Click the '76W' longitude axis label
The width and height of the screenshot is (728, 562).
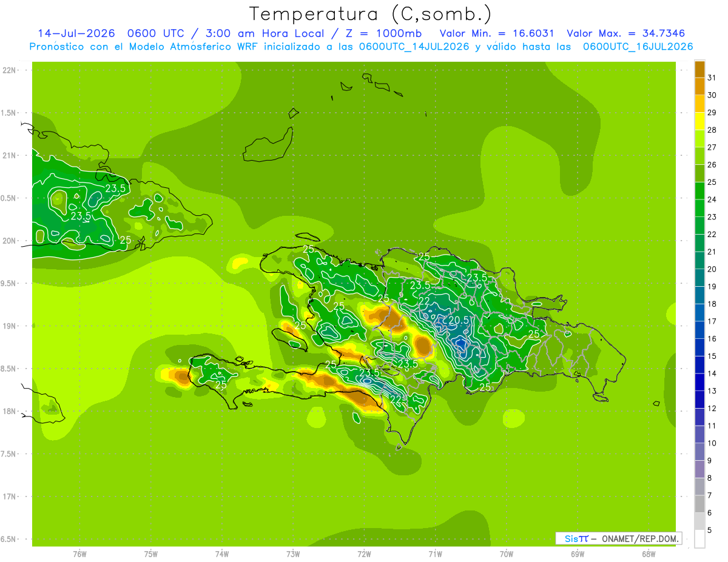[79, 554]
